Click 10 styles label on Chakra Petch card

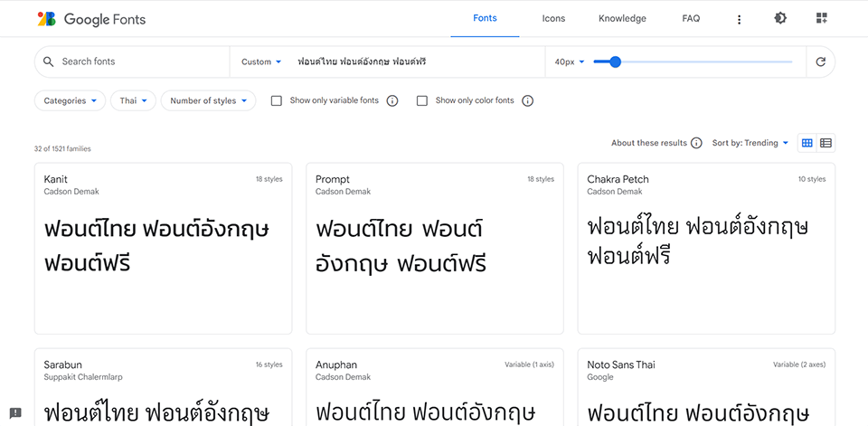812,179
